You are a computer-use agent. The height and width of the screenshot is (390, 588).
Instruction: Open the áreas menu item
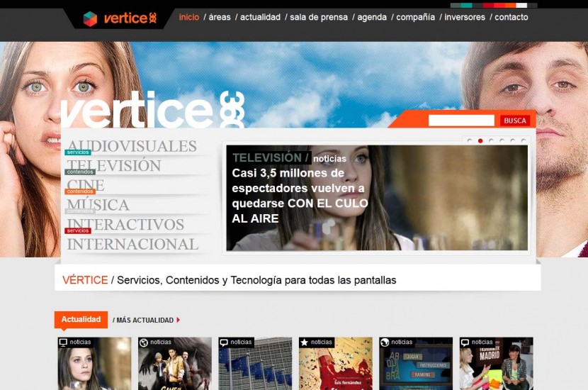(x=220, y=17)
